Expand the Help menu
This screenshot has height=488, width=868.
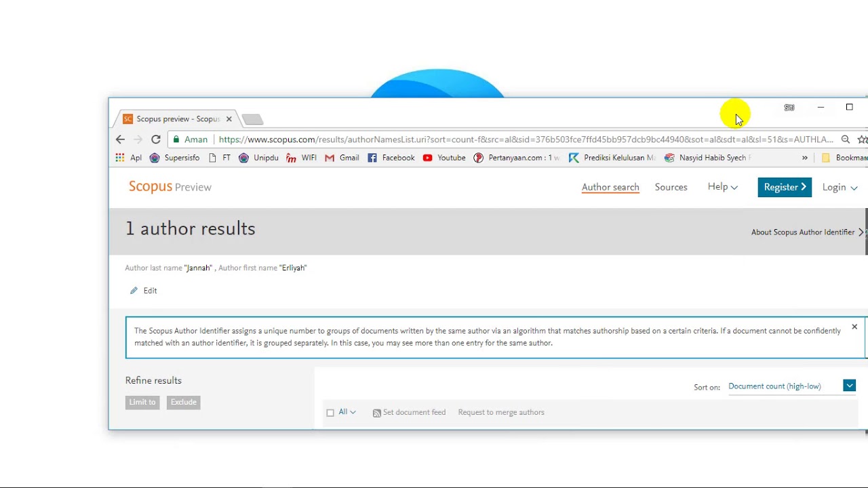(722, 187)
